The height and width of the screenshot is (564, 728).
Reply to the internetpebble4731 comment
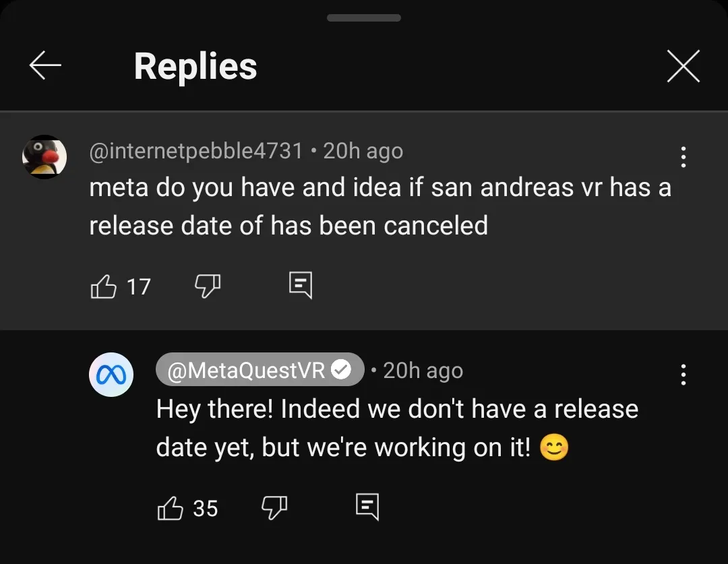(x=301, y=285)
